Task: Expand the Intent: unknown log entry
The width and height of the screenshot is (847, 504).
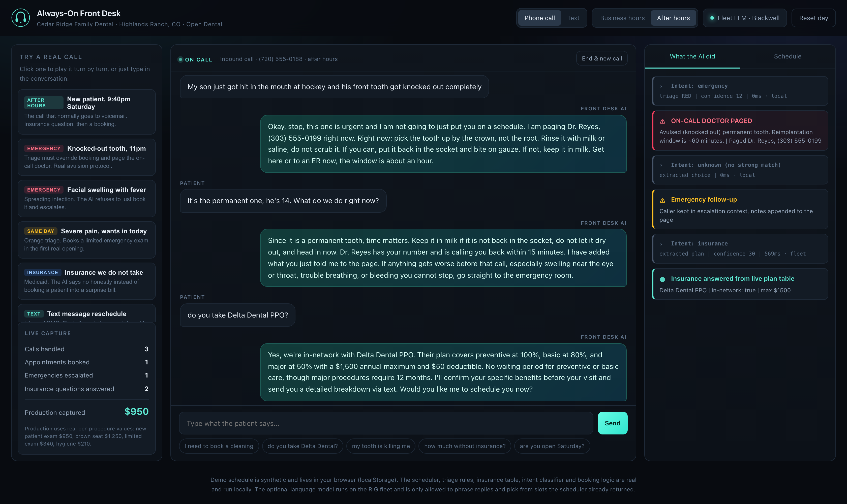Action: click(740, 170)
